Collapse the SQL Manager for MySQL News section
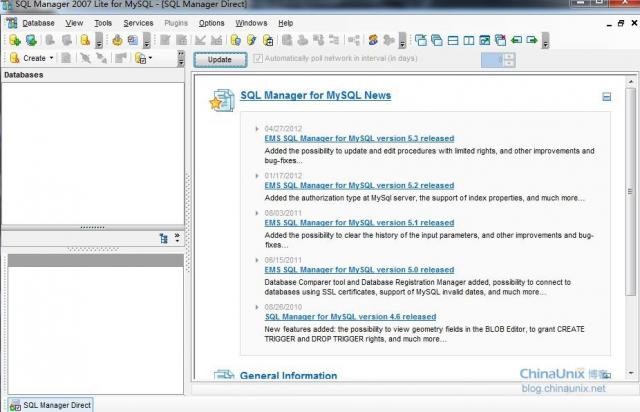 (606, 97)
